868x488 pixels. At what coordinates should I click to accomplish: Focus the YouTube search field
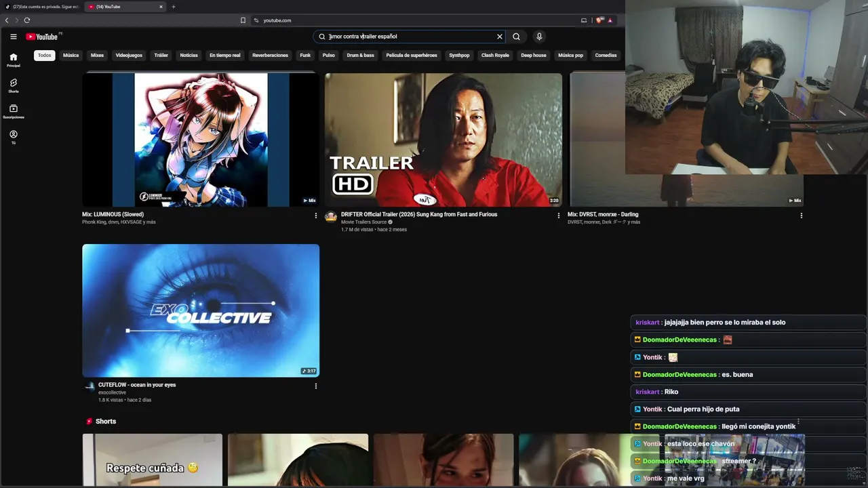[410, 37]
